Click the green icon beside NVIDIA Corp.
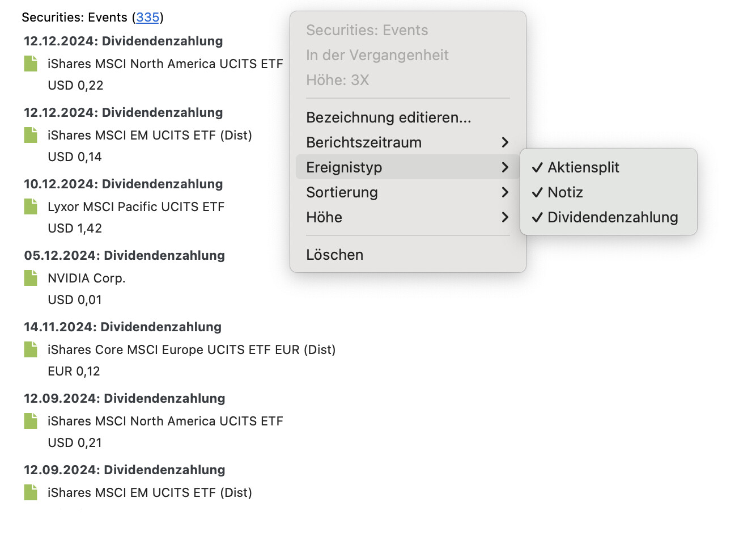 [31, 278]
